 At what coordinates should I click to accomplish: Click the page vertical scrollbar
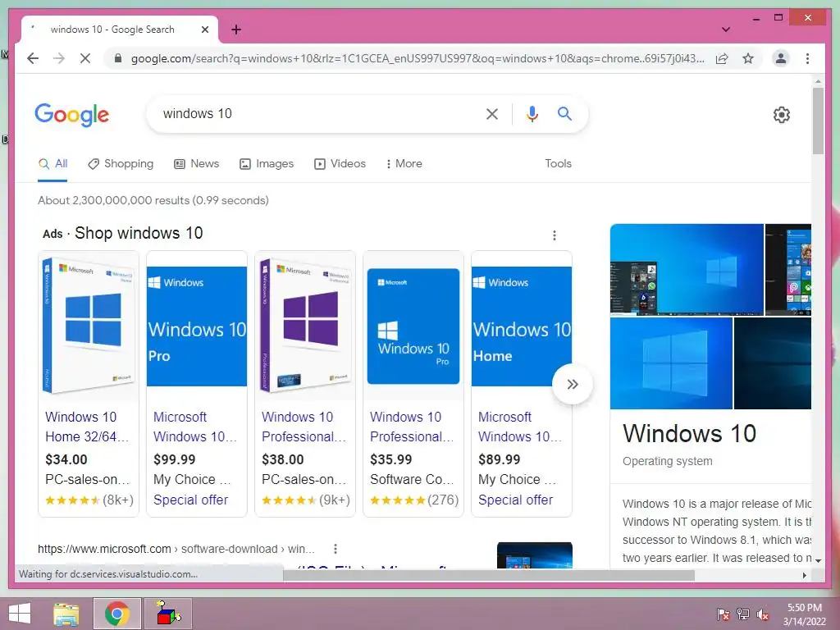pos(818,121)
